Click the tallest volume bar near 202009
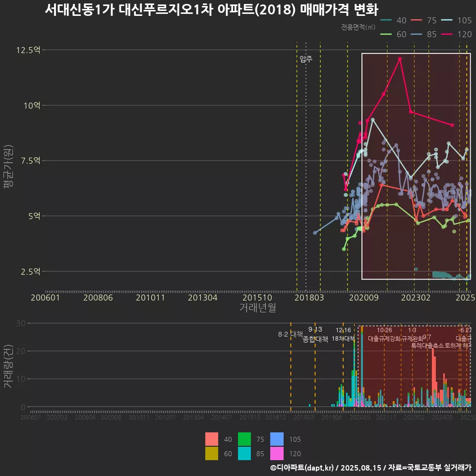The width and height of the screenshot is (476, 476). [x=362, y=366]
